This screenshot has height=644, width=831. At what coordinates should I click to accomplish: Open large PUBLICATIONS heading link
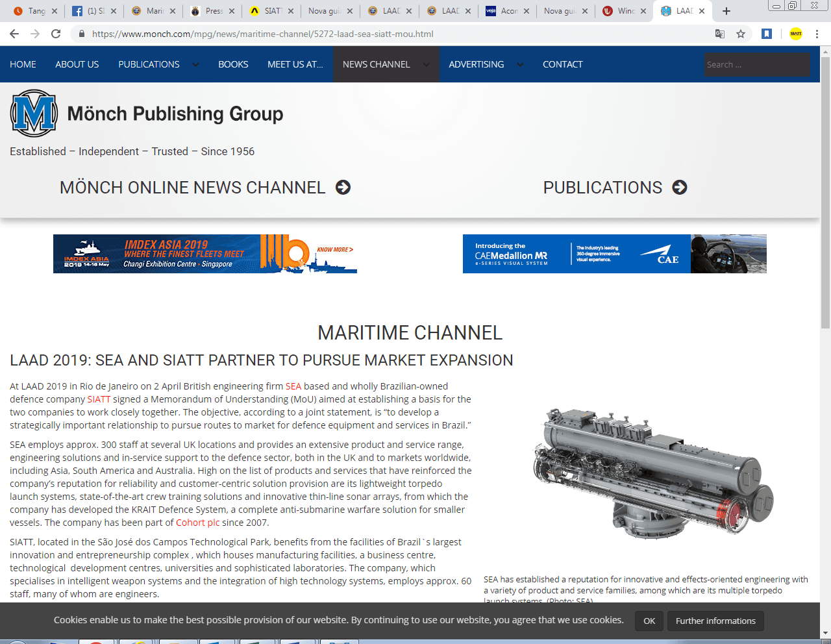point(602,188)
